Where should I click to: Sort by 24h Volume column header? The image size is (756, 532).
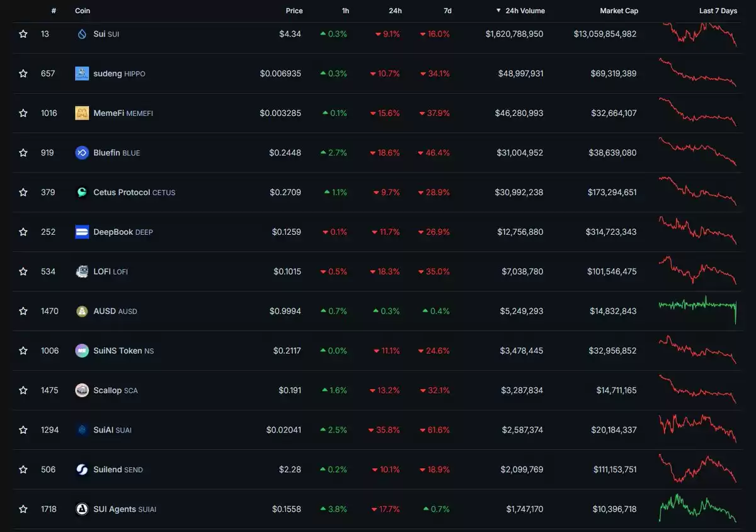coord(520,11)
